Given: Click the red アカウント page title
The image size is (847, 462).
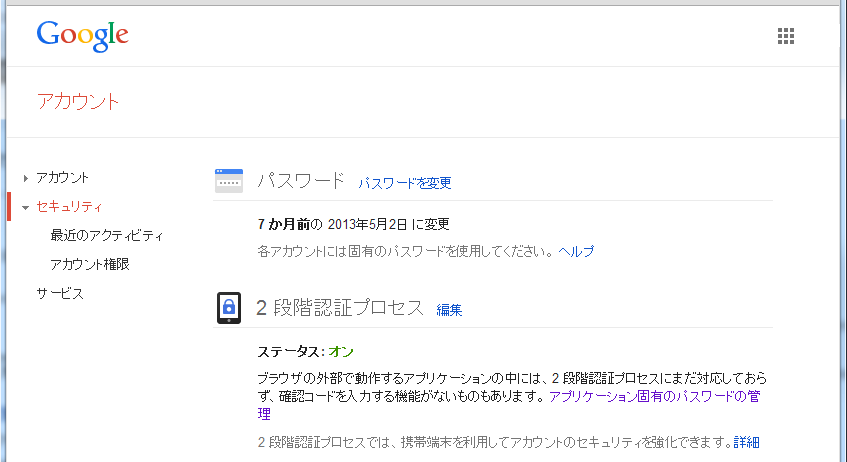Looking at the screenshot, I should pyautogui.click(x=77, y=102).
